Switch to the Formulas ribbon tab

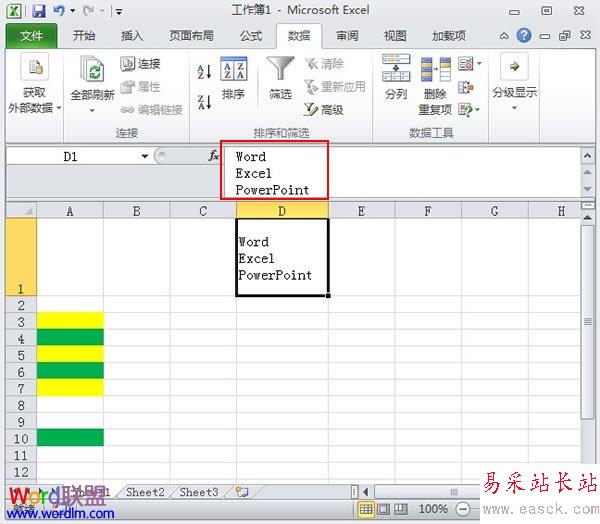click(251, 36)
